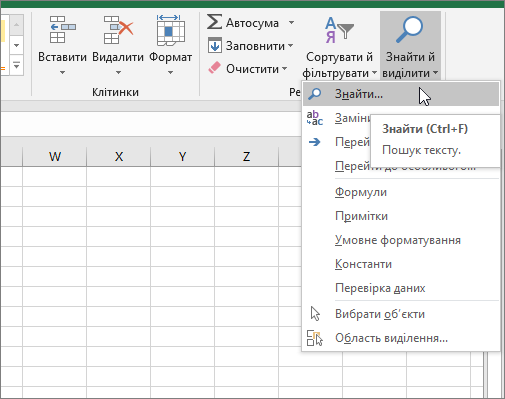Click the blue Go To arrow icon
This screenshot has width=505, height=399.
pos(314,142)
